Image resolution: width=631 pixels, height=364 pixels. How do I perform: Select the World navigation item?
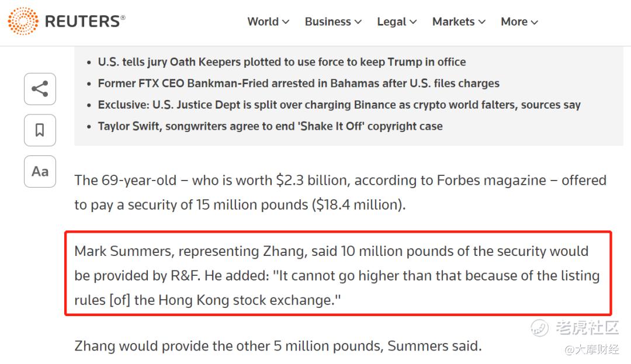click(x=263, y=22)
